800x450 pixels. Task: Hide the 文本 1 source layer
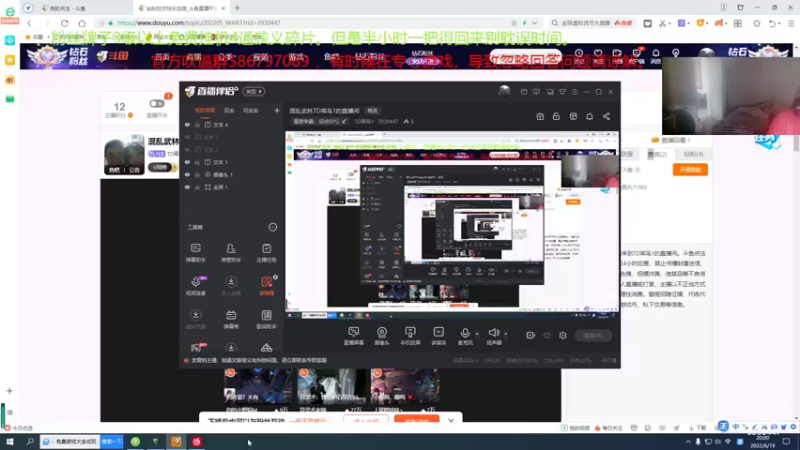[187, 162]
